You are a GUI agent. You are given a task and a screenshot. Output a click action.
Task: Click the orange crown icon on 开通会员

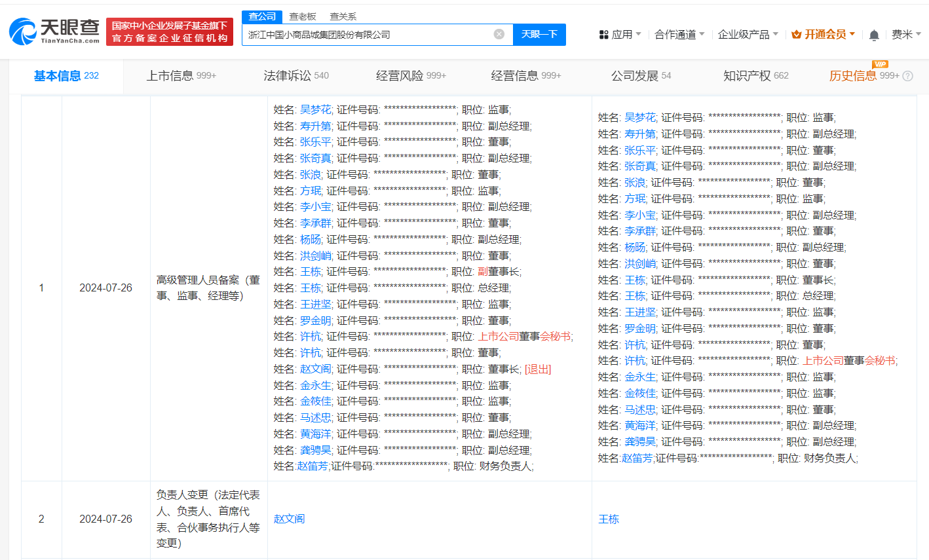click(x=795, y=33)
